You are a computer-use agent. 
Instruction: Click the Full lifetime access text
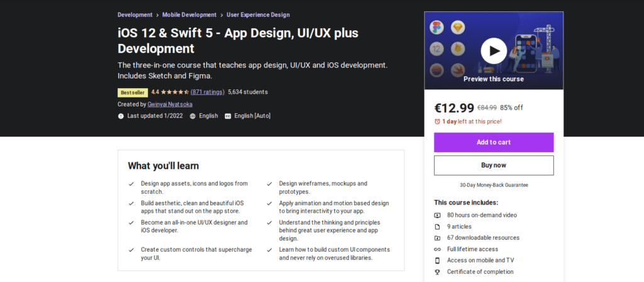(x=472, y=249)
